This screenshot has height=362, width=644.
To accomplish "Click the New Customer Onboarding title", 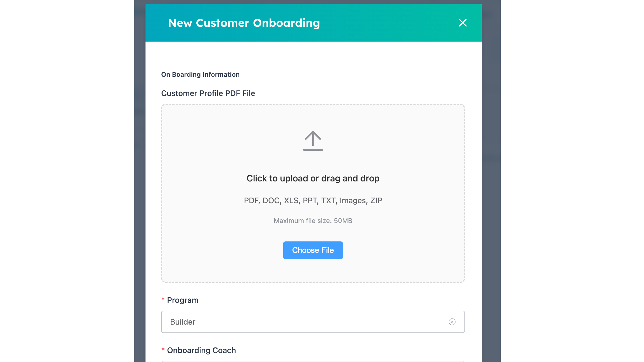I will 244,23.
